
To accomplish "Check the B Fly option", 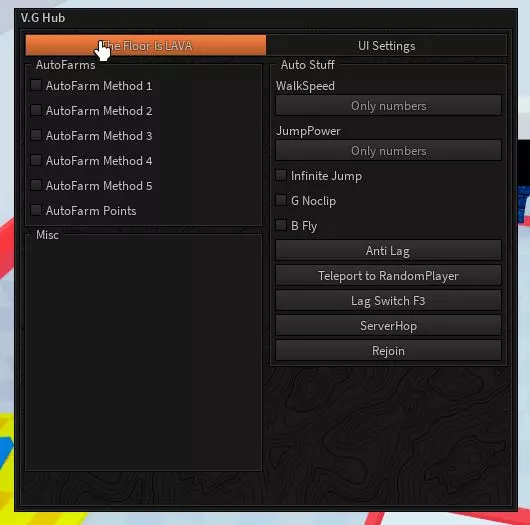I will pos(281,225).
